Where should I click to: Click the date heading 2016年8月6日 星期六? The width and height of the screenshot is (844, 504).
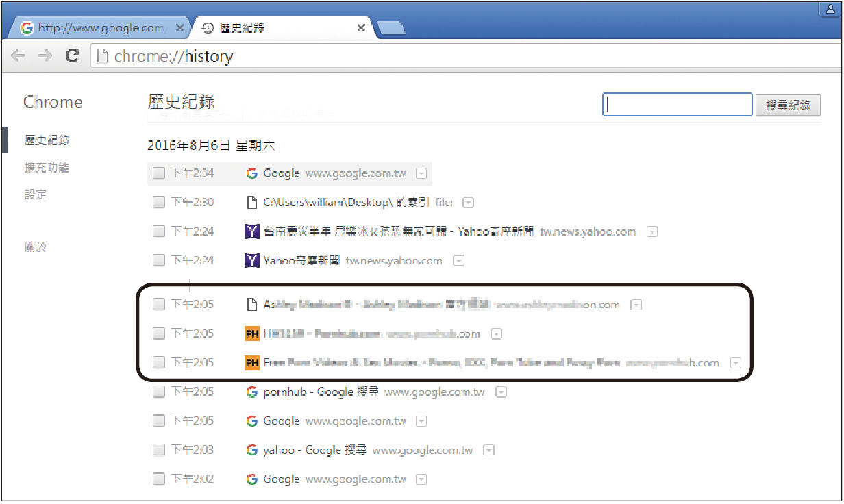[211, 146]
